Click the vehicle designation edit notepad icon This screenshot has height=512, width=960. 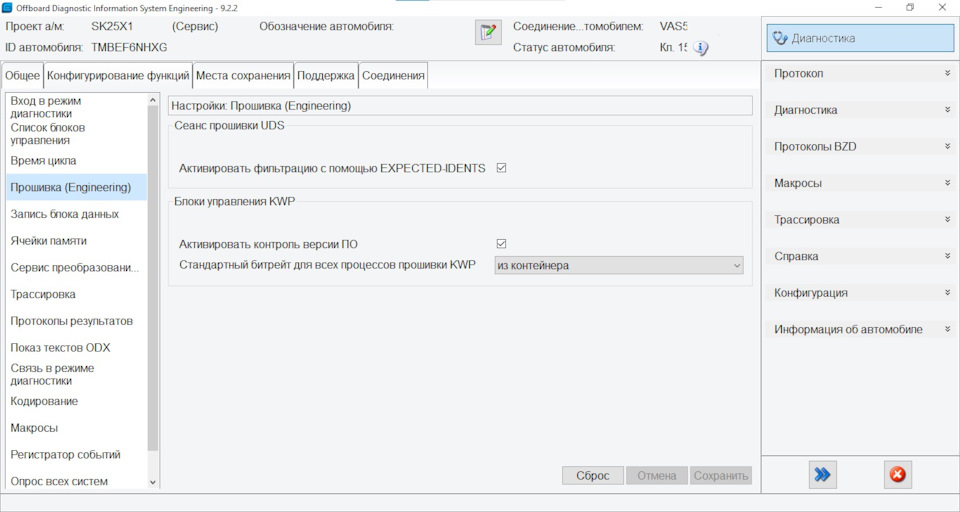pyautogui.click(x=488, y=32)
